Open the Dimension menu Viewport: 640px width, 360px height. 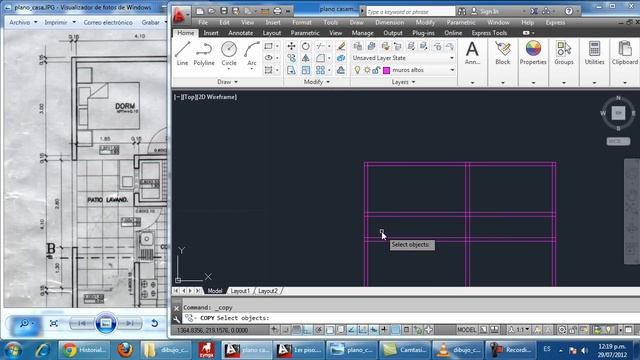(389, 22)
